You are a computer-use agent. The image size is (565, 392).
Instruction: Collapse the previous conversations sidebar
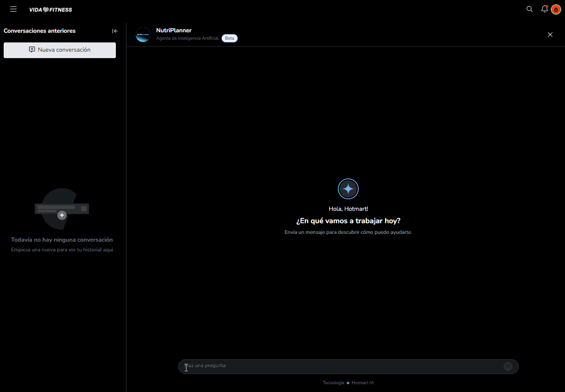pos(115,31)
